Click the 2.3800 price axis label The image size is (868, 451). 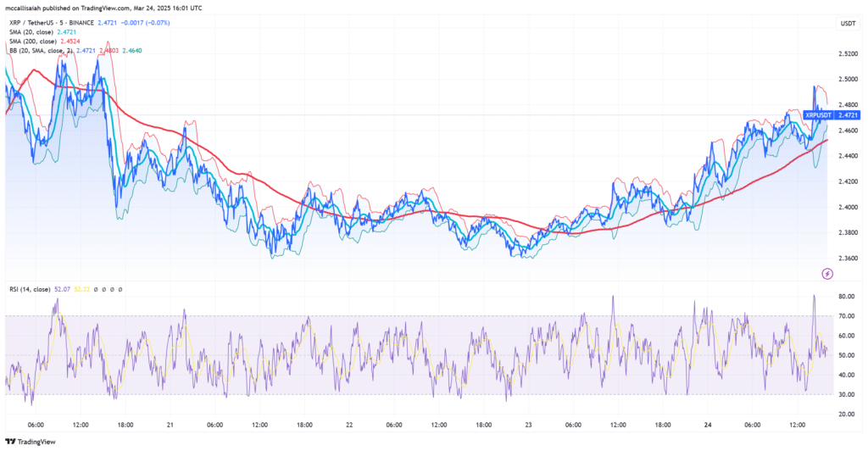point(848,232)
